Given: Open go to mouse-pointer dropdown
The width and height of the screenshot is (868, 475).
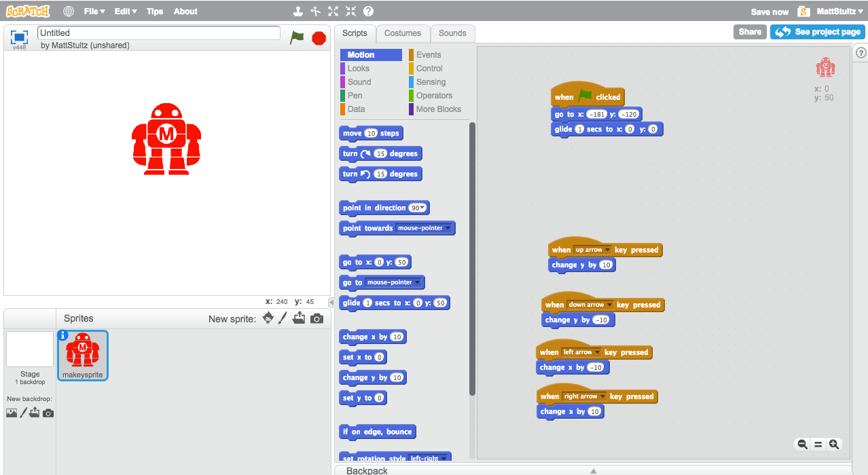Looking at the screenshot, I should click(393, 282).
